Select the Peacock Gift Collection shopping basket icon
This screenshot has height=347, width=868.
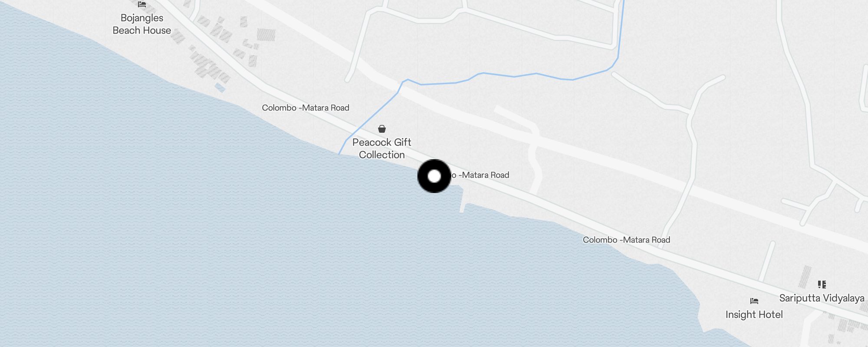[381, 129]
